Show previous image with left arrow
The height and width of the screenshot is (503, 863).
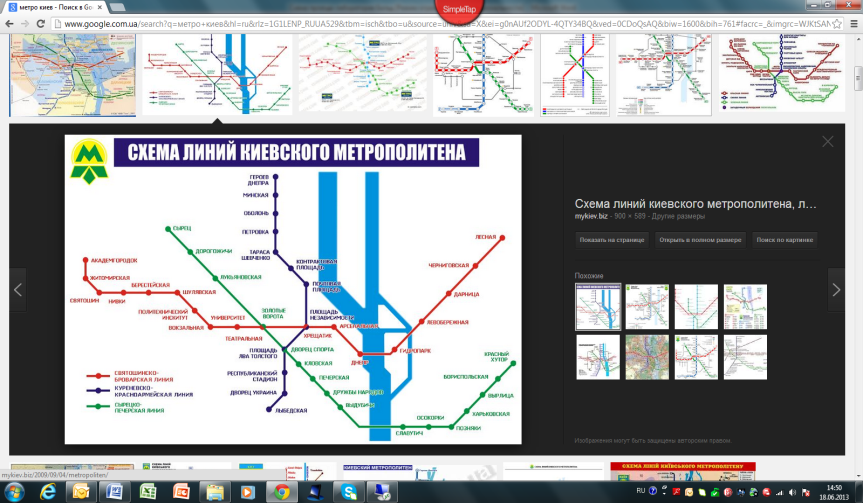18,289
